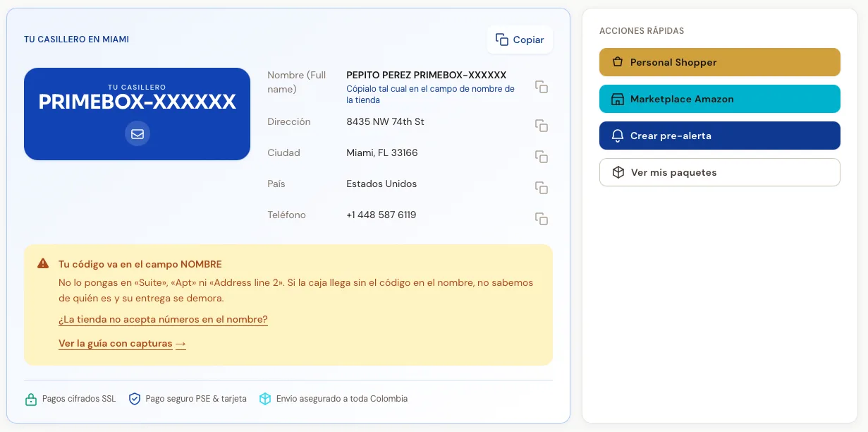The image size is (868, 432).
Task: Click the name PEPITO PEREZ PRIMEBOX-XXXXXX text
Action: (x=427, y=75)
